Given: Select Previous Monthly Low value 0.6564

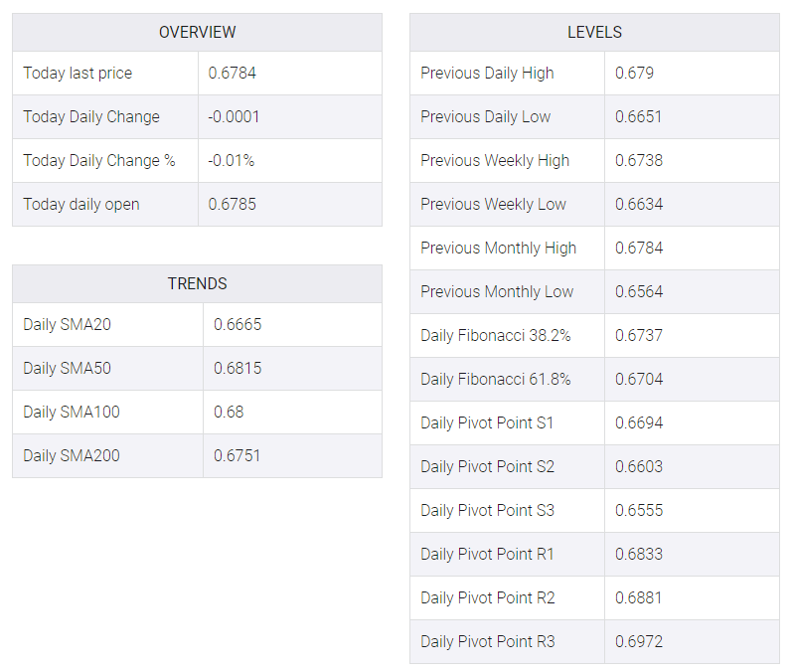Looking at the screenshot, I should coord(639,291).
